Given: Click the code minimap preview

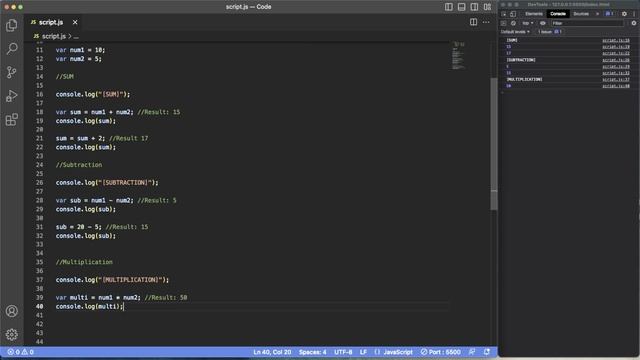Looking at the screenshot, I should point(458,56).
